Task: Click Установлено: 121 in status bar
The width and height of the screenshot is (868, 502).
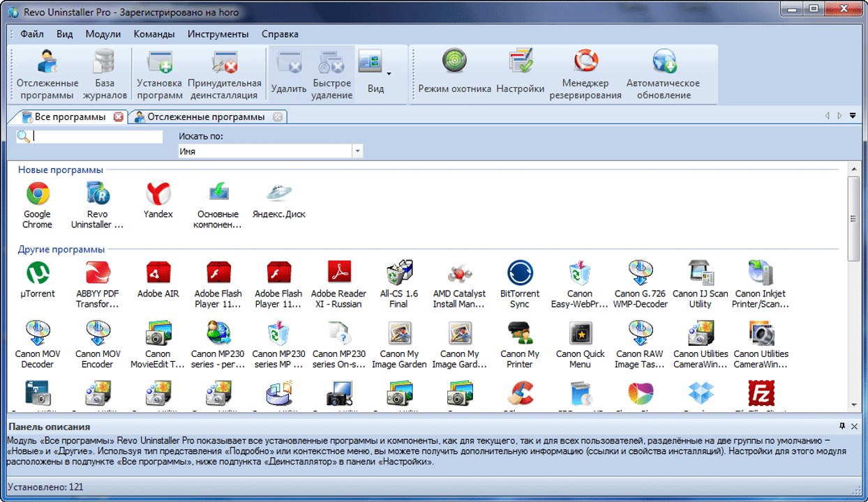Action: tap(46, 487)
